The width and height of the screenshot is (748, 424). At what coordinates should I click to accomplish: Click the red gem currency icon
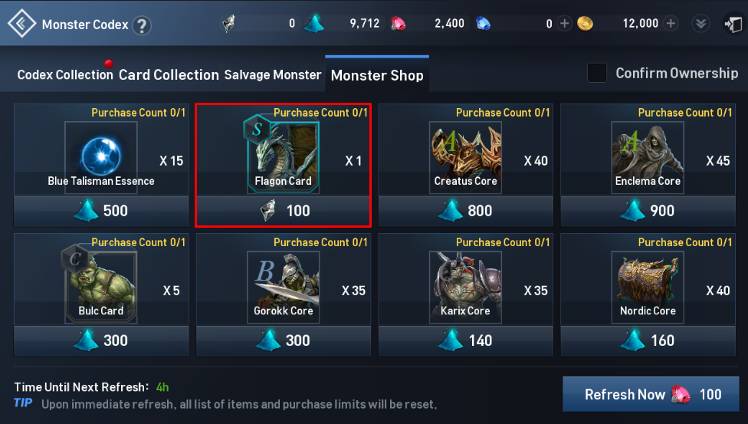[x=398, y=23]
